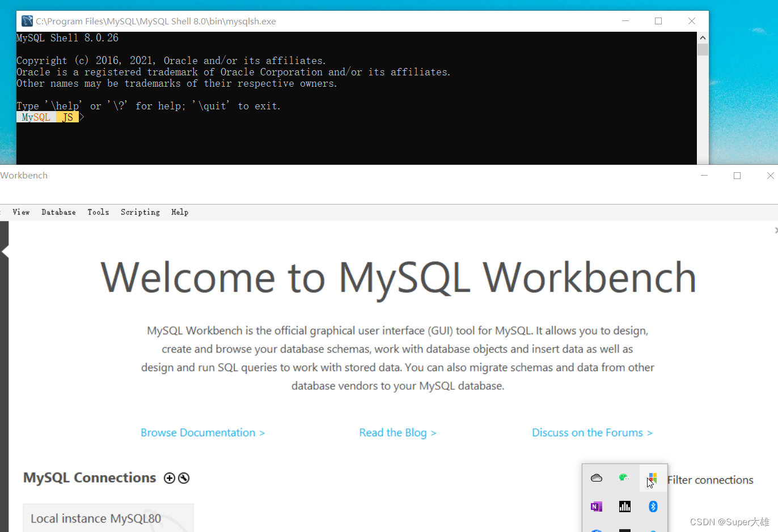Minimize the MySQL Shell window
The height and width of the screenshot is (532, 778).
click(625, 21)
